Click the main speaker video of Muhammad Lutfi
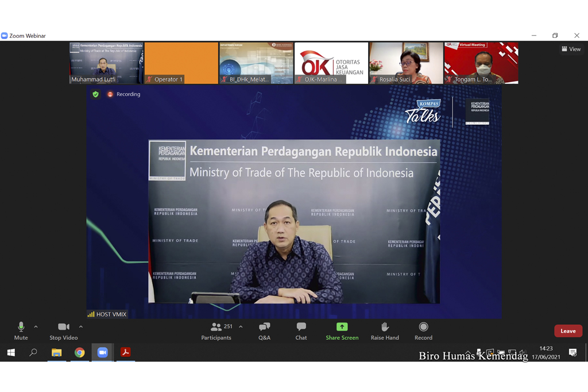 pyautogui.click(x=294, y=221)
